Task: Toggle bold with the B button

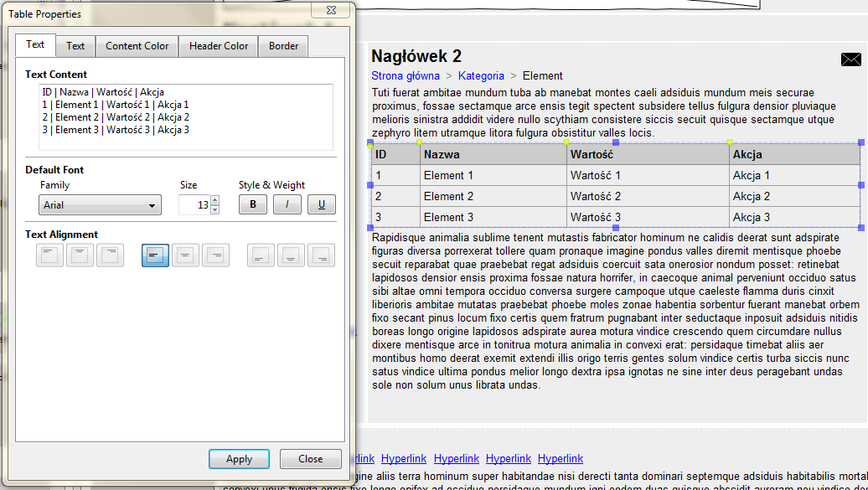Action: coord(253,204)
